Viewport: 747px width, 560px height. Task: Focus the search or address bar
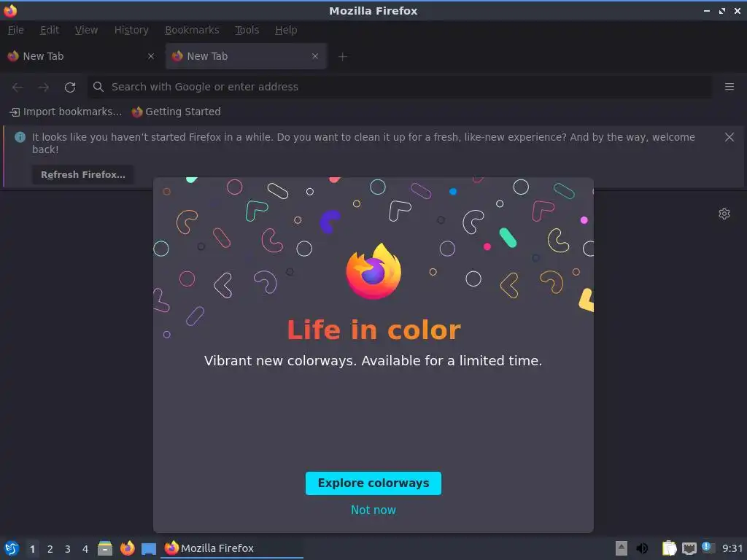(400, 87)
